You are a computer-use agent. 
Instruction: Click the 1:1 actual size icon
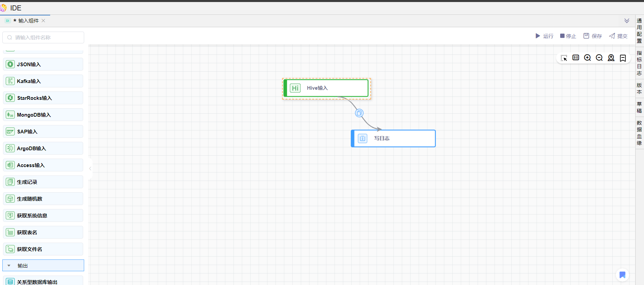tap(576, 58)
